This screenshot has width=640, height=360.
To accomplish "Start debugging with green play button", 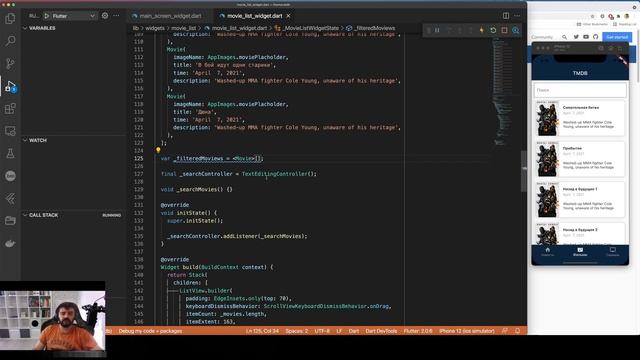I will click(47, 16).
